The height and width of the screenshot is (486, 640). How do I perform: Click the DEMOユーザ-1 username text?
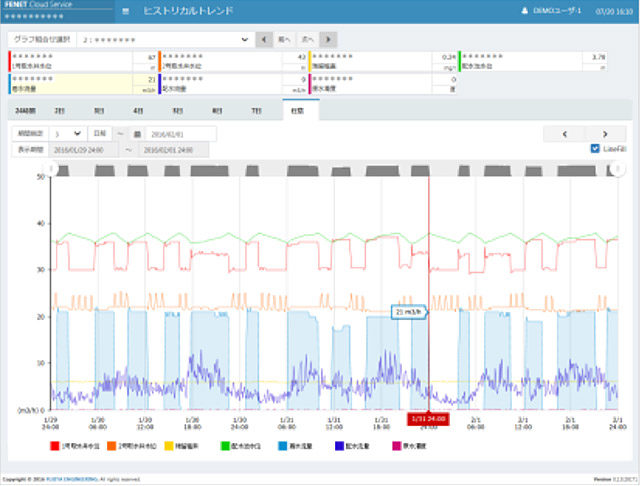point(557,11)
